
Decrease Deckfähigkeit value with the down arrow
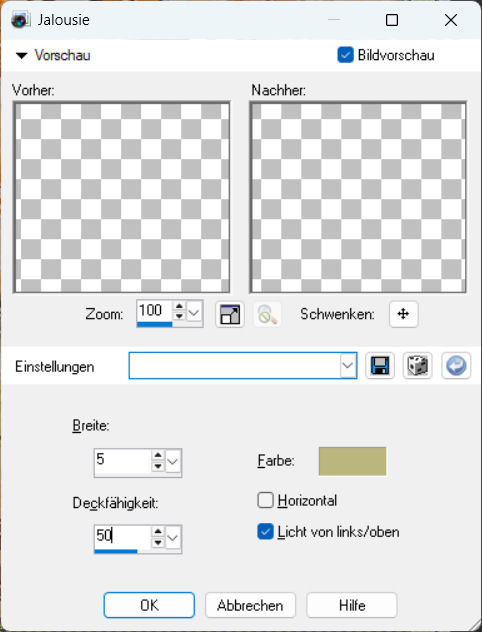[x=158, y=543]
